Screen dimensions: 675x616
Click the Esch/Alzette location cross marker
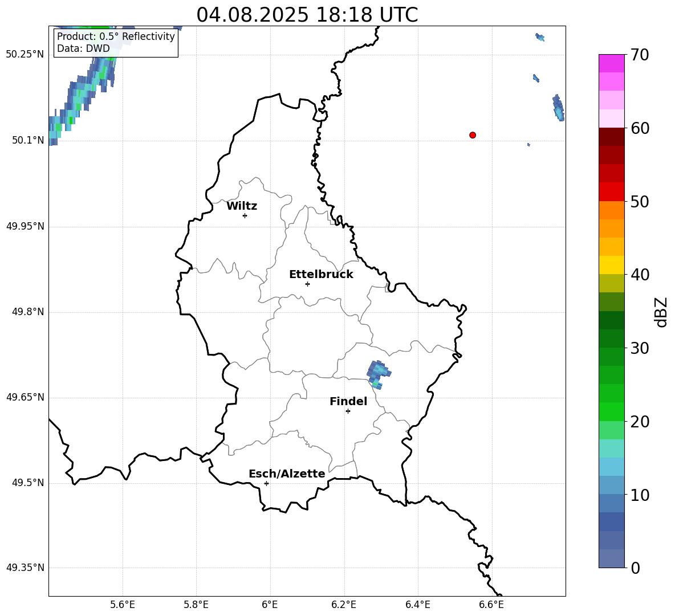266,483
